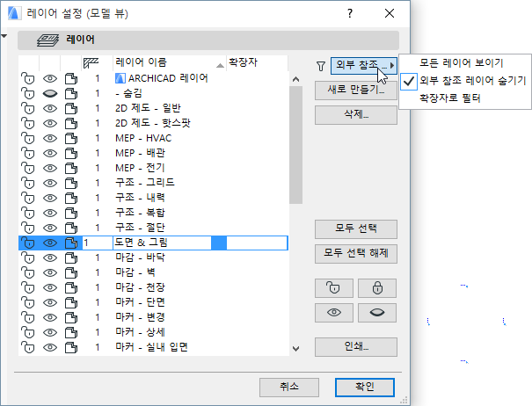The width and height of the screenshot is (532, 406).
Task: Click solid/wireframe icon of 구조 - 내력 row
Action: pos(71,198)
